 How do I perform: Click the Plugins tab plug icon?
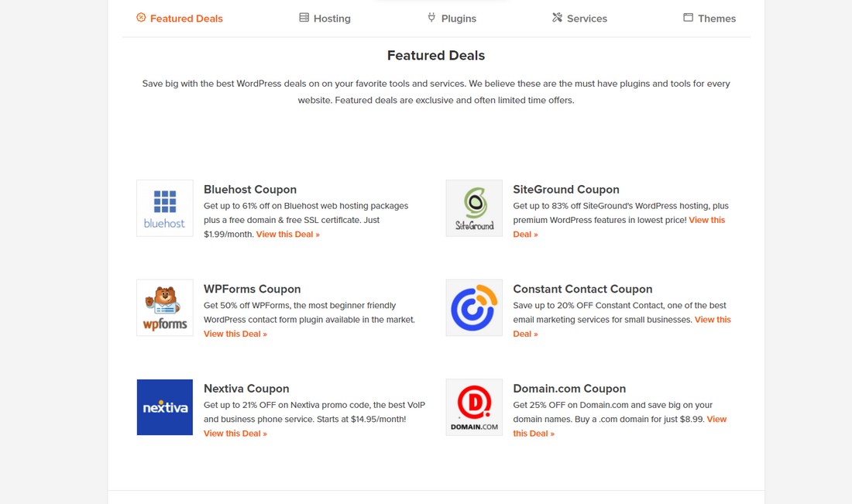pos(432,18)
